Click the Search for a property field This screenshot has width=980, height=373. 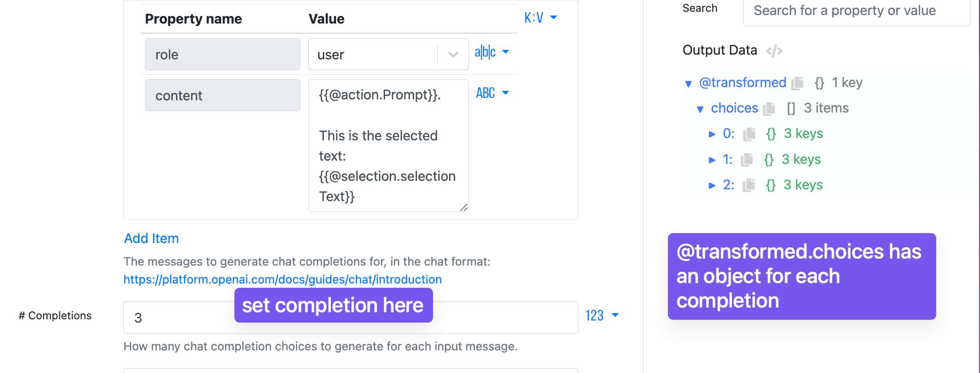856,11
